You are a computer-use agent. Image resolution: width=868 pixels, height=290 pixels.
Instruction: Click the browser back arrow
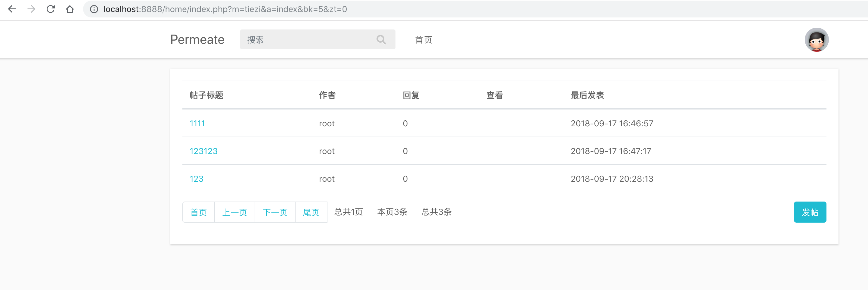tap(12, 9)
